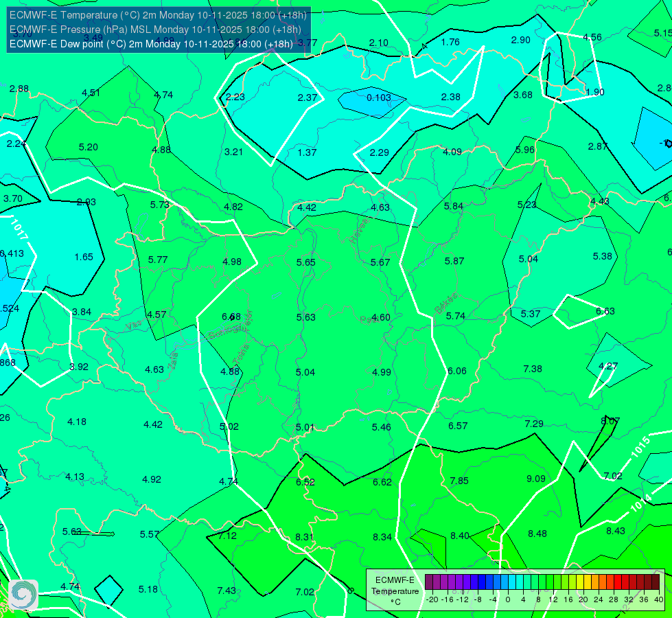Click the 6.52 temperature value

click(x=305, y=482)
